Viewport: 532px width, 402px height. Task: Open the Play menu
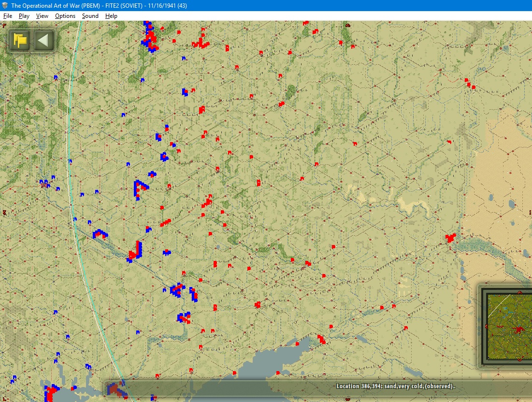[24, 16]
